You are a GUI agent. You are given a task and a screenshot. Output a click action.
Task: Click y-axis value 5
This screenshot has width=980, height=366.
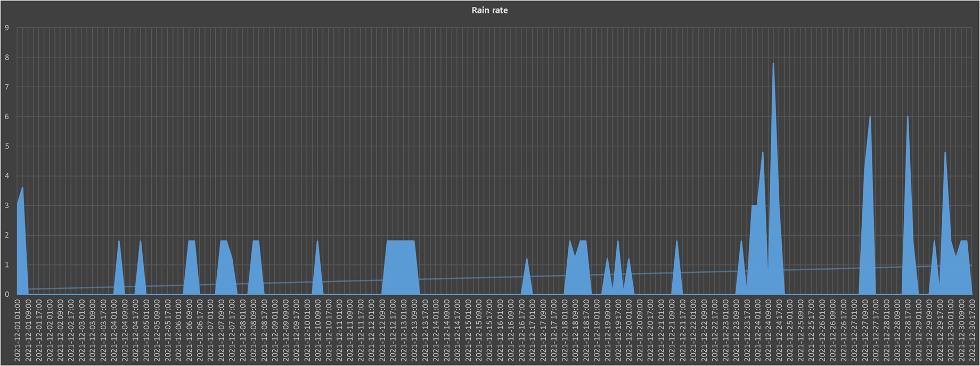7,146
